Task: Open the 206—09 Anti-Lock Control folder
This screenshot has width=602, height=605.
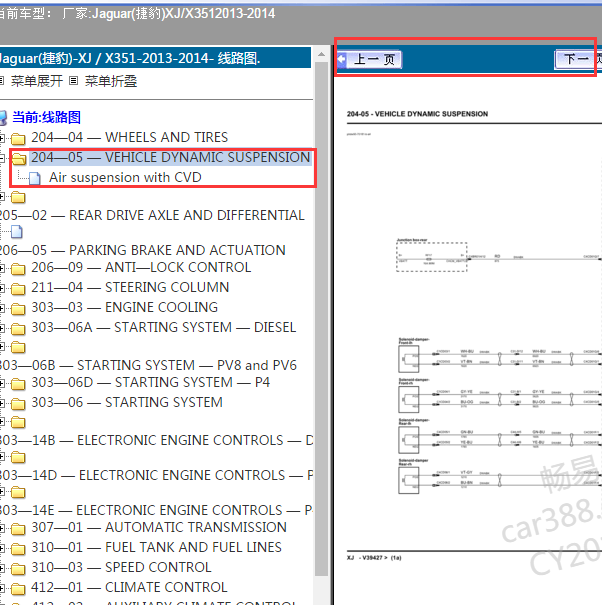Action: tap(141, 267)
